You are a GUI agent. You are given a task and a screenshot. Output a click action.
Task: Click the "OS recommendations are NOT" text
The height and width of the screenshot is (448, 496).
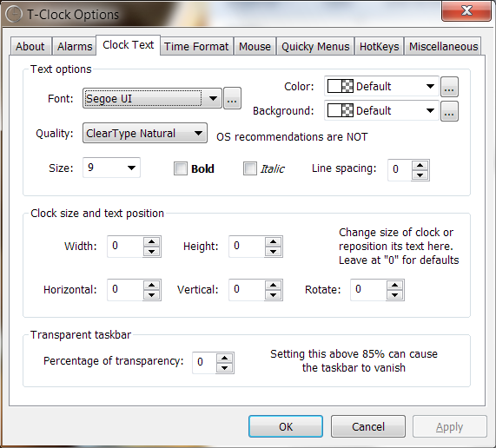coord(292,137)
